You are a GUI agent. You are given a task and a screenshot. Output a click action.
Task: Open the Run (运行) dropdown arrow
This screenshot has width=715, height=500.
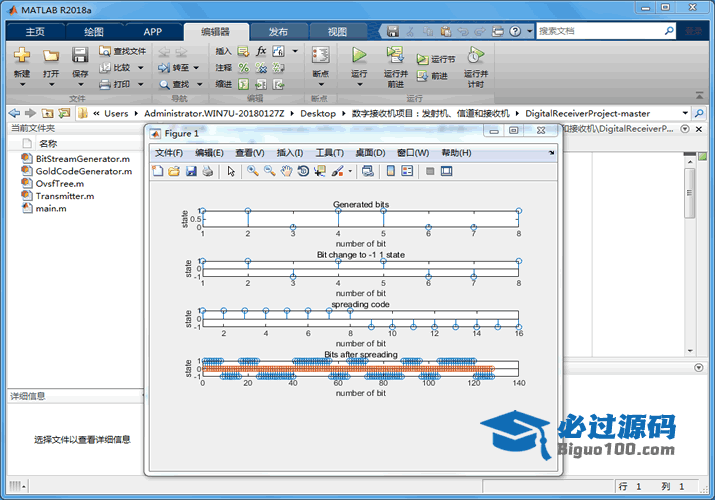[x=359, y=84]
